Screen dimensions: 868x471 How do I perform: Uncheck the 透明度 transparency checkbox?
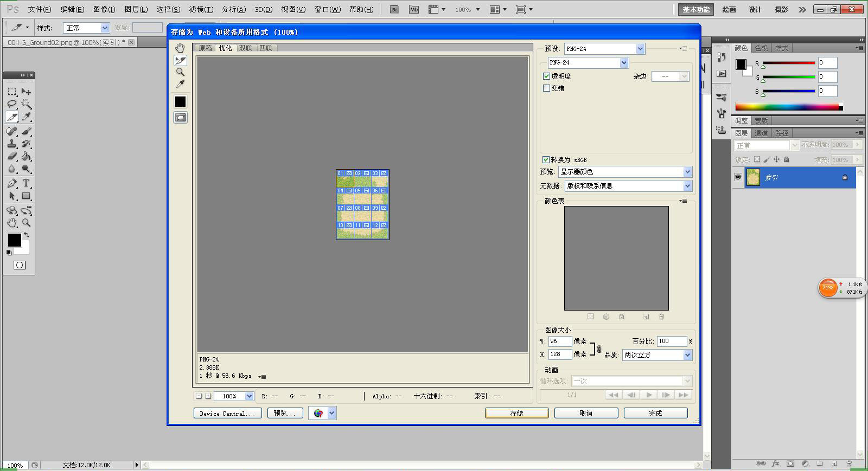[546, 76]
